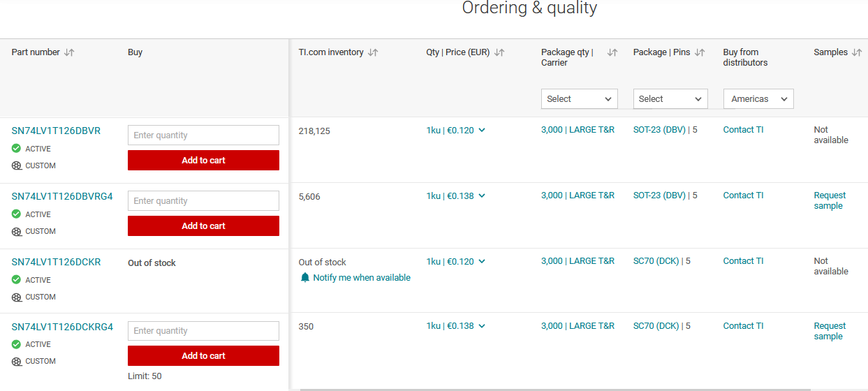
Task: Click the horizontal table scrollbar
Action: (x=555, y=389)
